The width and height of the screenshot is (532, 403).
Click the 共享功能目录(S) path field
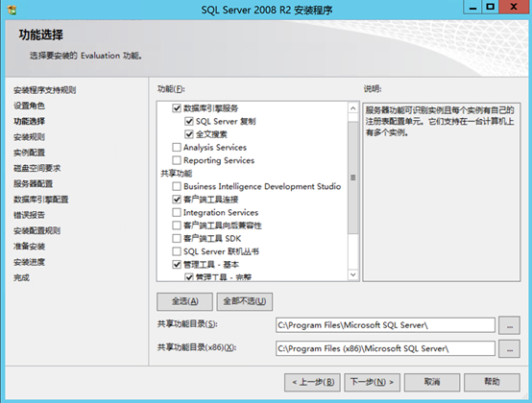coord(385,325)
